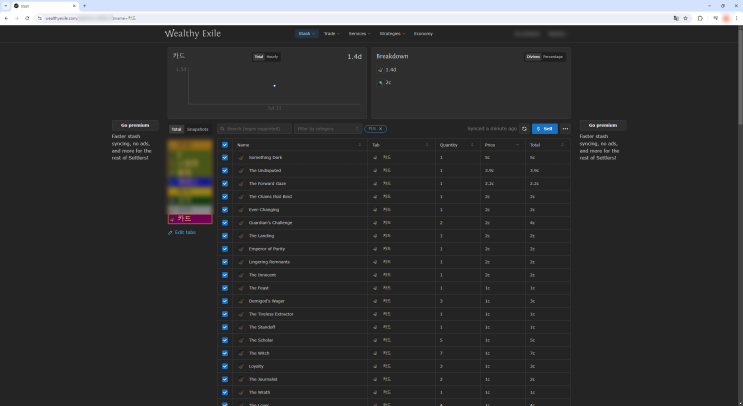The height and width of the screenshot is (406, 743).
Task: Click the pencil icon next to Edit tabs
Action: [171, 232]
